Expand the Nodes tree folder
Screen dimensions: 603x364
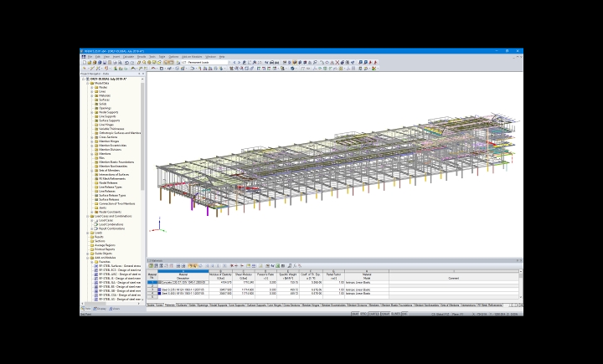[x=92, y=87]
